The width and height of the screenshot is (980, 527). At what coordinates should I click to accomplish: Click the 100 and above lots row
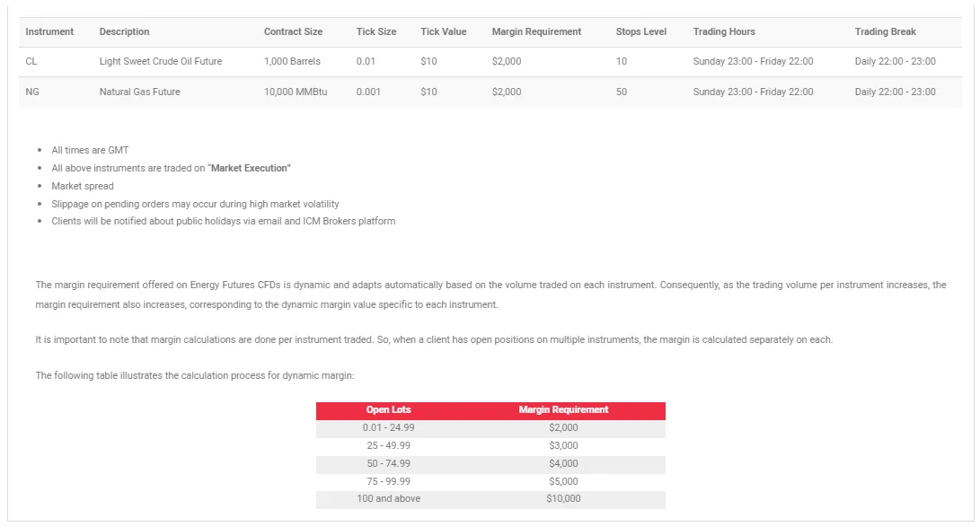388,498
